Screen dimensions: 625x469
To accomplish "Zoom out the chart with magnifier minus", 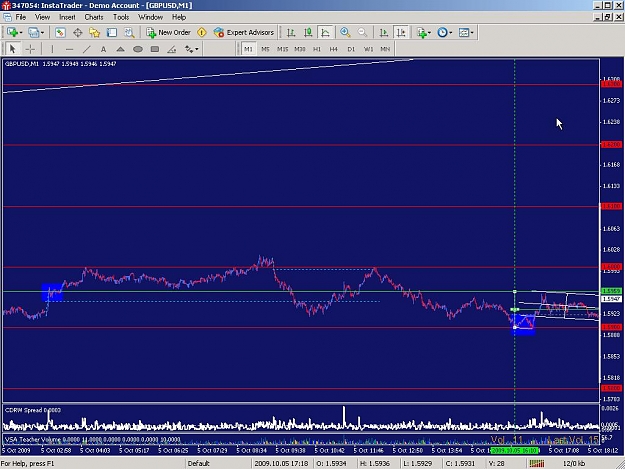I will [x=362, y=33].
